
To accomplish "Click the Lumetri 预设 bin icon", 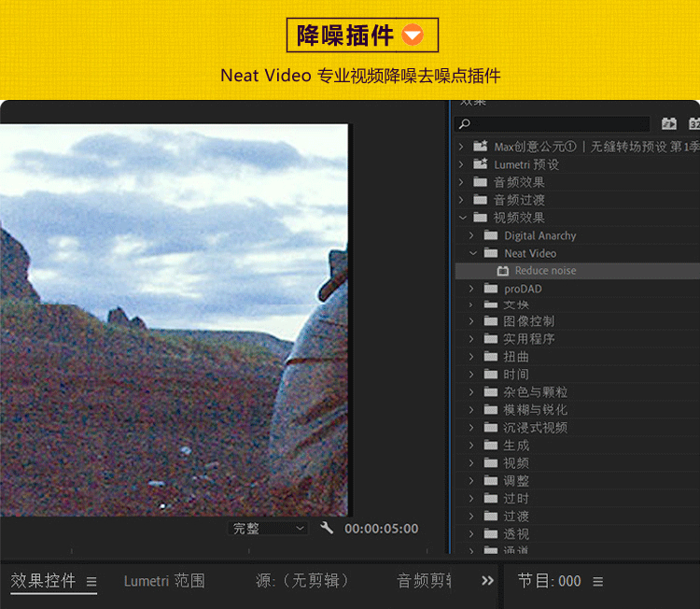I will tap(481, 164).
